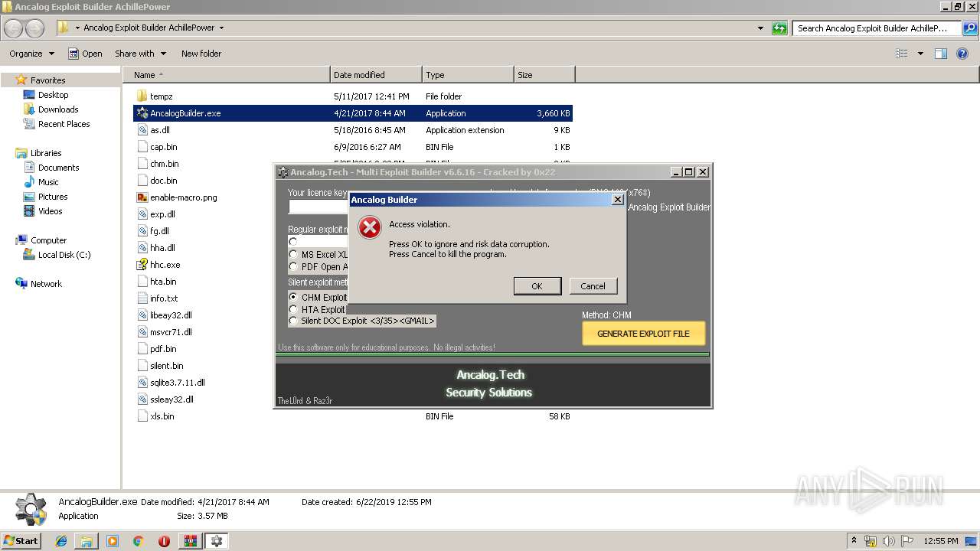
Task: Launch Opera from the taskbar
Action: tap(164, 541)
